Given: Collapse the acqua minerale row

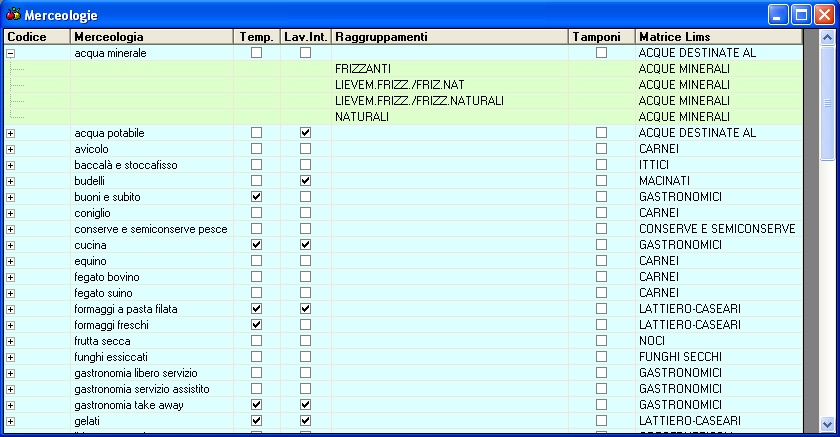Looking at the screenshot, I should point(11,53).
